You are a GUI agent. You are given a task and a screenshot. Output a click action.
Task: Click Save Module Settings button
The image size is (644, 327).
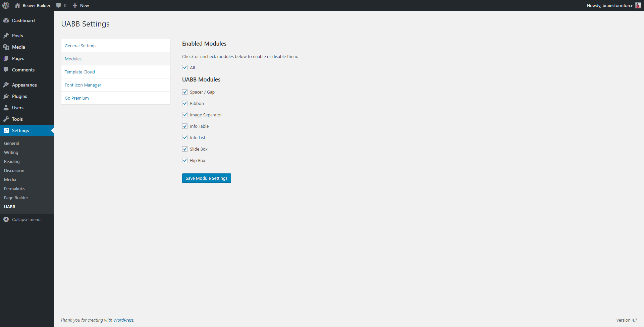point(207,178)
